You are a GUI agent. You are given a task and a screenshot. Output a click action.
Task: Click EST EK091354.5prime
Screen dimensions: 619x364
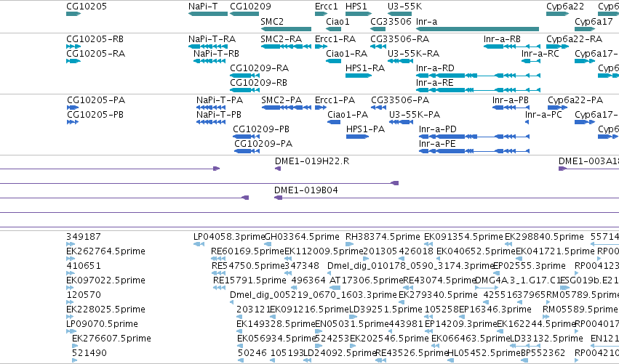pyautogui.click(x=463, y=237)
